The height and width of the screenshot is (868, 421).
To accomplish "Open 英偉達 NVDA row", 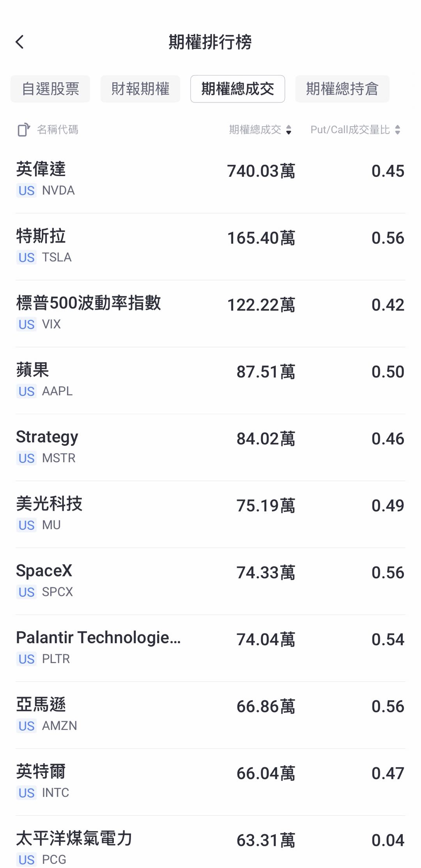I will (x=210, y=180).
